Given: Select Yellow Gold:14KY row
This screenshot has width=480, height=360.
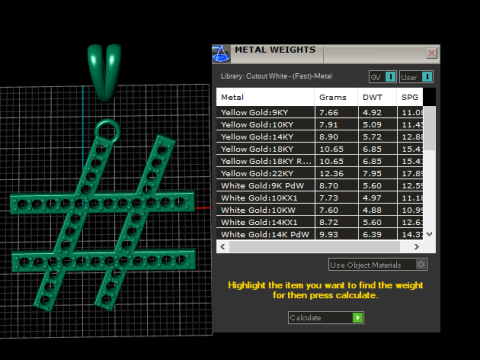Looking at the screenshot, I should pyautogui.click(x=320, y=137).
